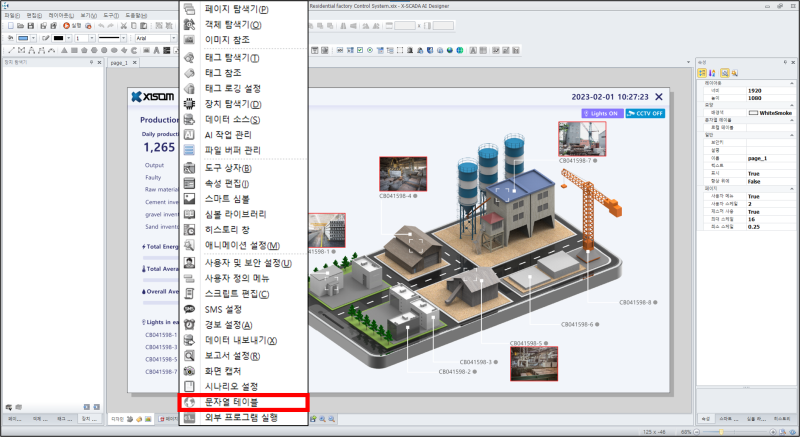Click the blue fill color swatch
Screen dimensions: 800x437
[23, 38]
